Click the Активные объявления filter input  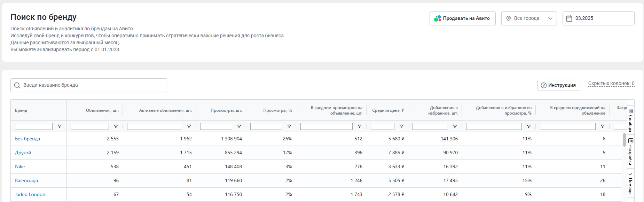(x=155, y=126)
